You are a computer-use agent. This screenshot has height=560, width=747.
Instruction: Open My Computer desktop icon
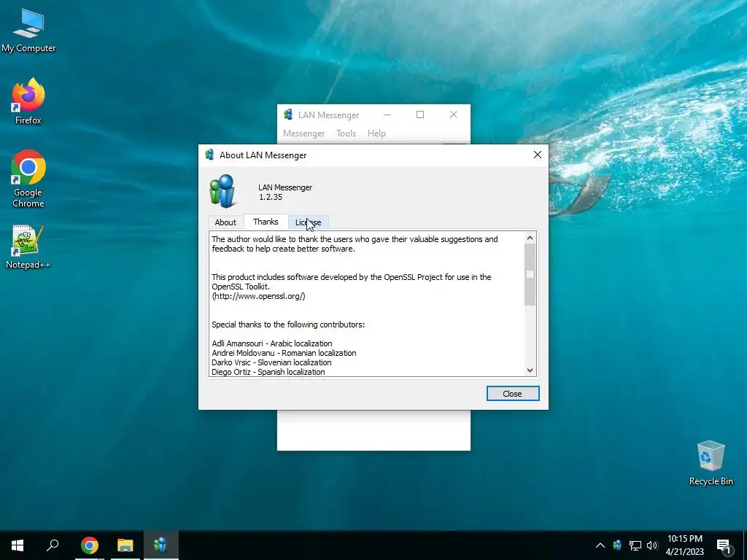(28, 31)
